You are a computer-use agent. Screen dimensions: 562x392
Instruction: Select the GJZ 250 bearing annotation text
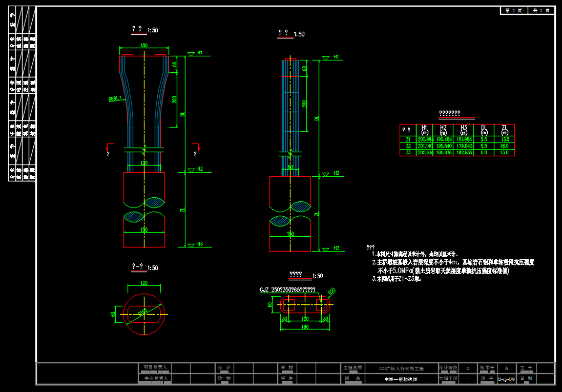[287, 290]
